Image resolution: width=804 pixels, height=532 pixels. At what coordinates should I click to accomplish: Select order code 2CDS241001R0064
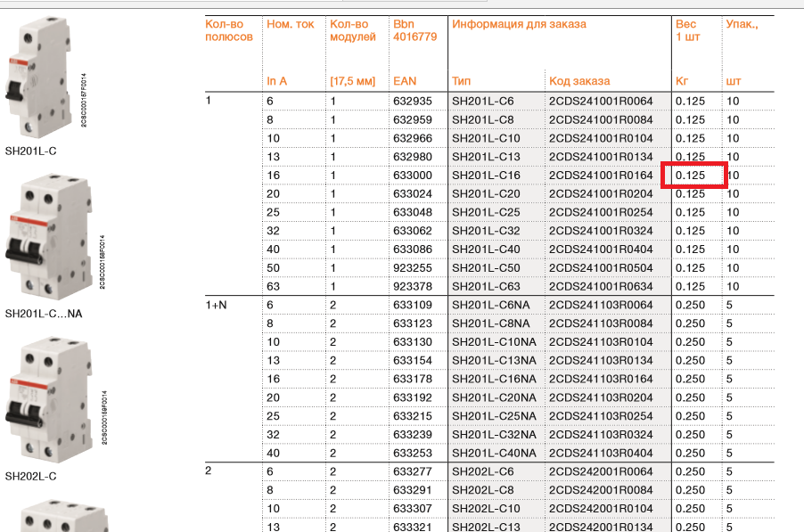click(x=601, y=101)
